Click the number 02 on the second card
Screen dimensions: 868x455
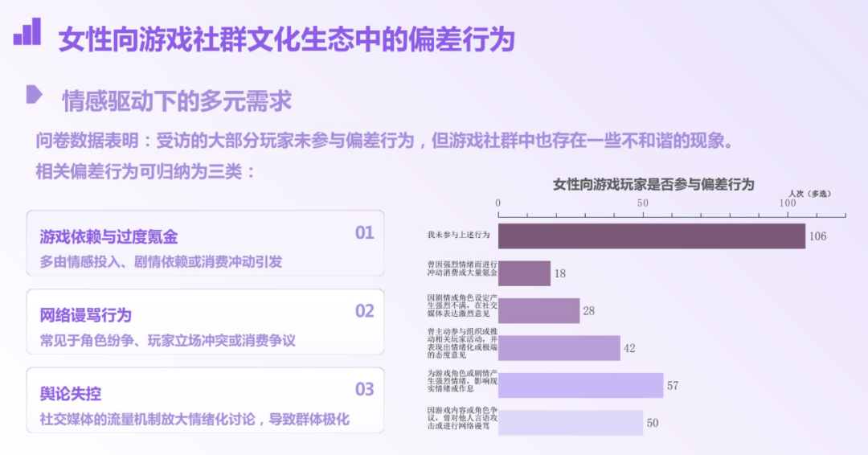[x=364, y=311]
